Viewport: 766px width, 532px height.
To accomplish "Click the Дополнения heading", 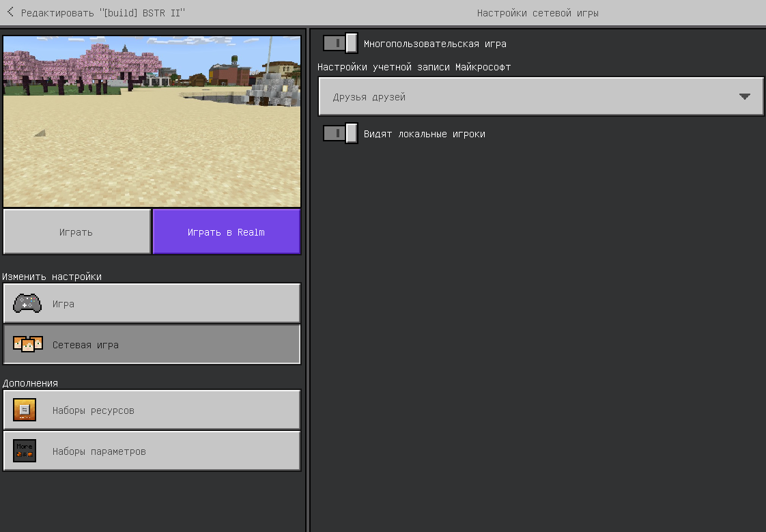I will pos(30,383).
